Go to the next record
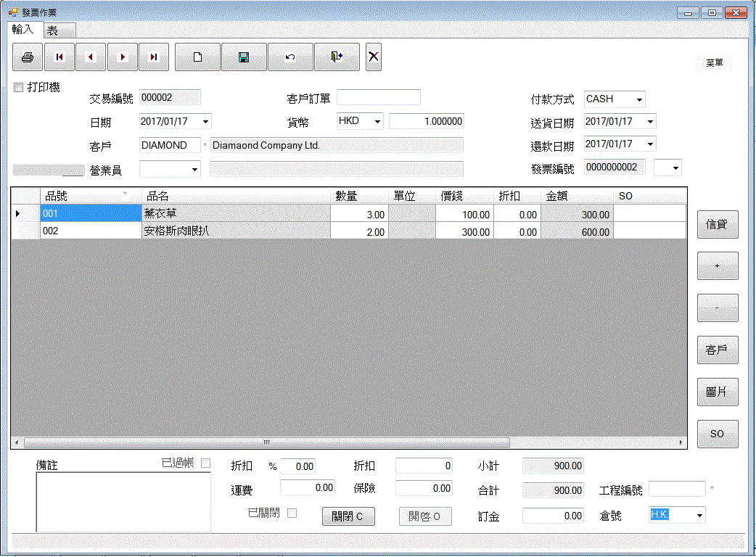The image size is (756, 557). pyautogui.click(x=123, y=57)
